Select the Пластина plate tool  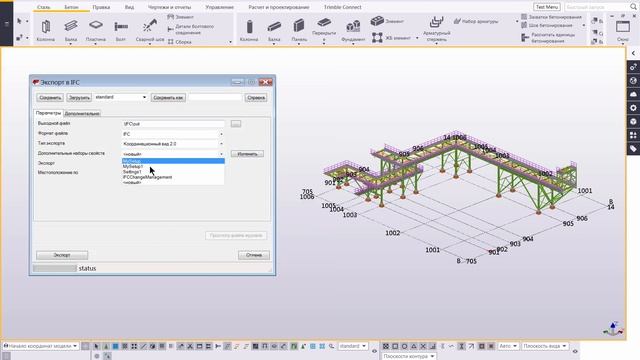[96, 30]
